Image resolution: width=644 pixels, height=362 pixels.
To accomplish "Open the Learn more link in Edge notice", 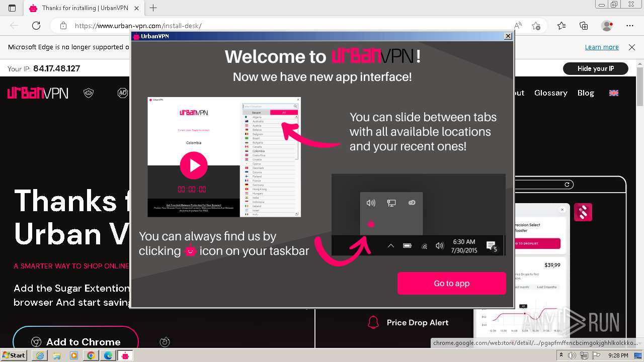I will pos(602,47).
